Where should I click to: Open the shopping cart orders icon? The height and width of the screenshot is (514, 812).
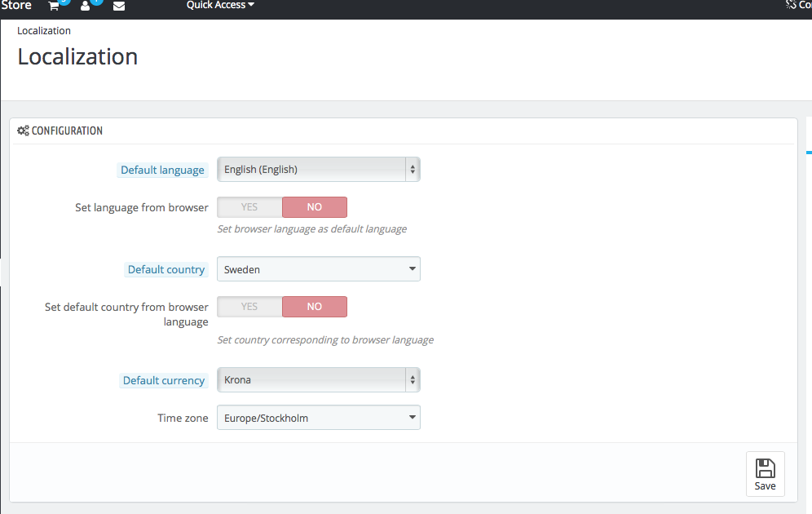tap(53, 7)
